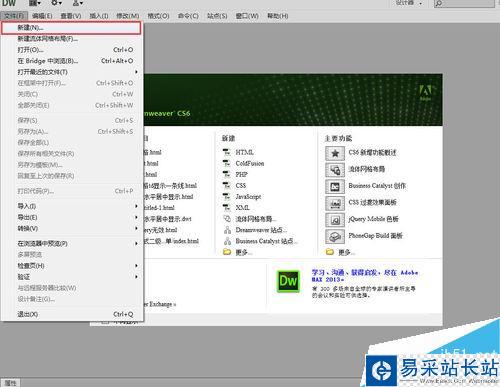Open the 站点(S) menu
The image size is (500, 387).
click(217, 16)
